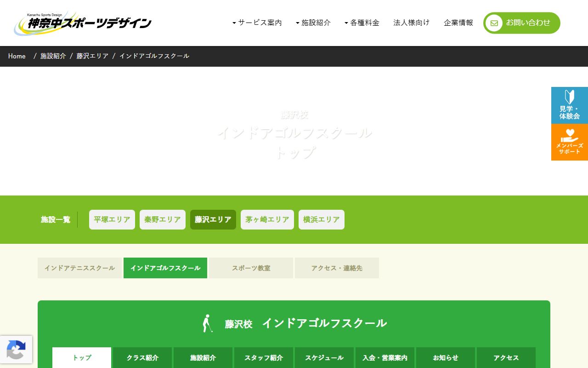Click 施設紹介 breadcrumb link
Image resolution: width=588 pixels, height=368 pixels.
[x=53, y=56]
